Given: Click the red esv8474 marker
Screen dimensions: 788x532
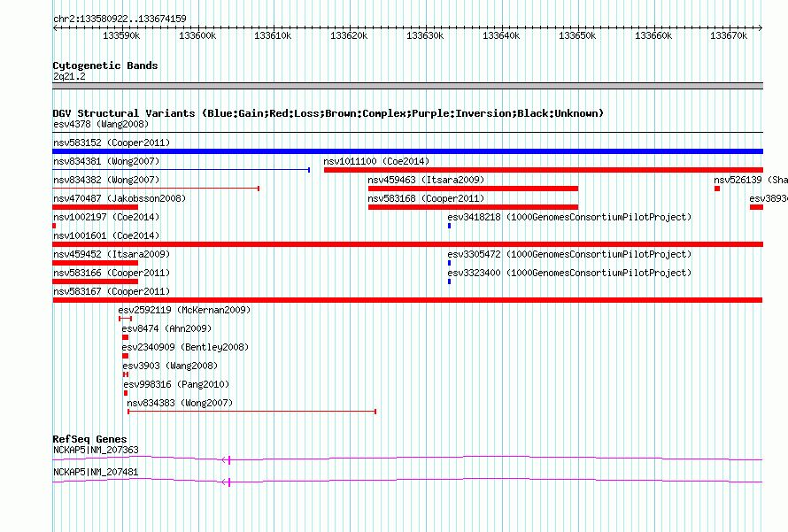Looking at the screenshot, I should pyautogui.click(x=125, y=337).
